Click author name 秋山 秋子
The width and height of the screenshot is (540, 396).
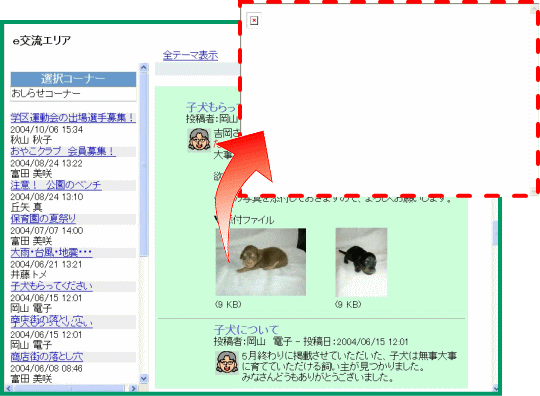(x=31, y=139)
